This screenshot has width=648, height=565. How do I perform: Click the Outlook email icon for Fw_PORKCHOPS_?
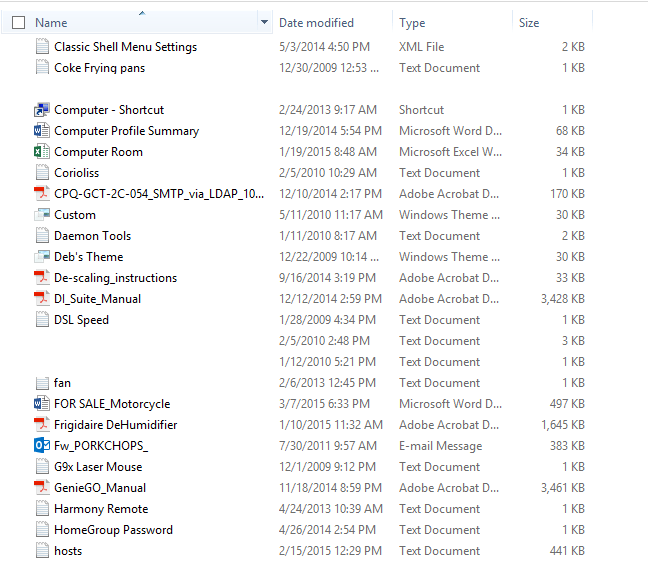click(x=41, y=446)
